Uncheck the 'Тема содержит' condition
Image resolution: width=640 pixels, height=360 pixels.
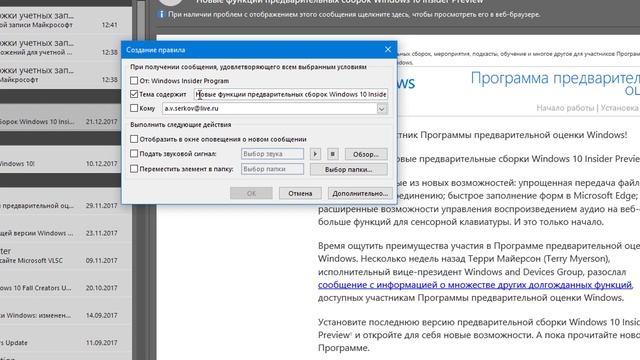click(x=134, y=94)
